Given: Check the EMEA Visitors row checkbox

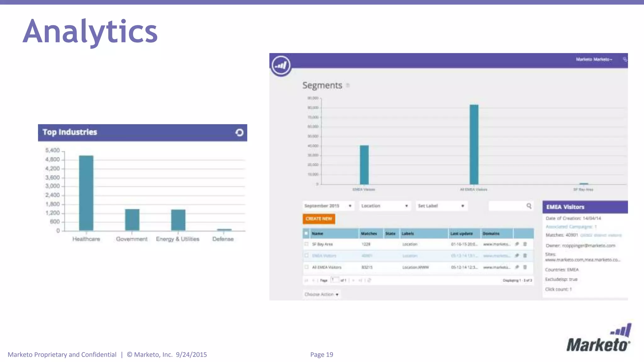Looking at the screenshot, I should tap(306, 255).
